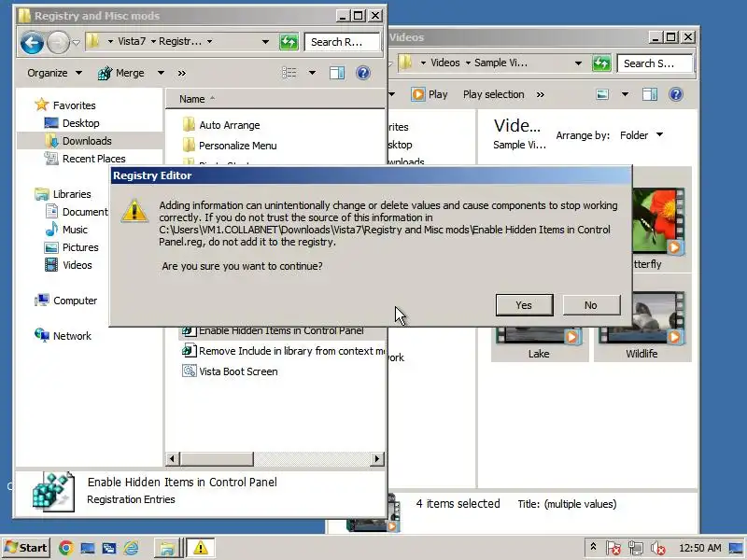Click Play in Videos window toolbar
747x560 pixels.
tap(430, 94)
